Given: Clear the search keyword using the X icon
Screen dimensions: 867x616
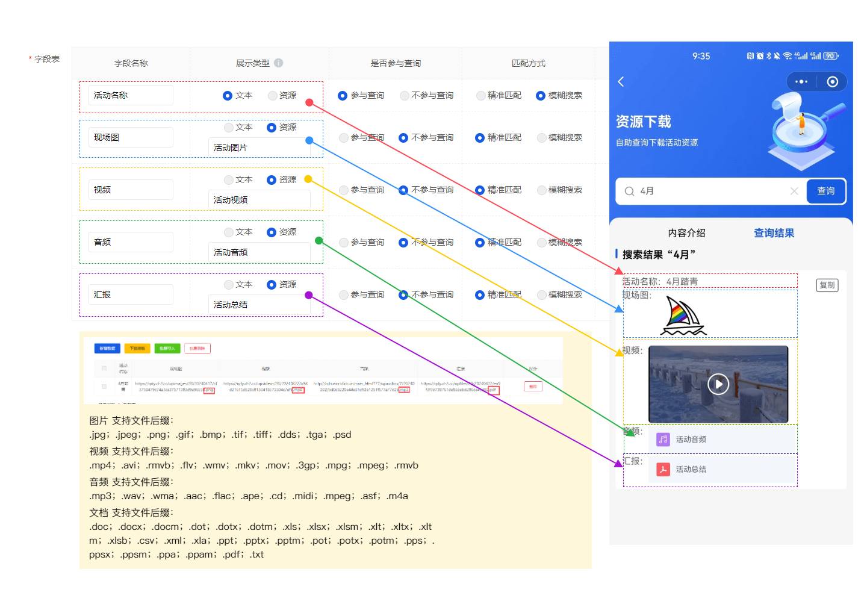Looking at the screenshot, I should click(x=794, y=191).
